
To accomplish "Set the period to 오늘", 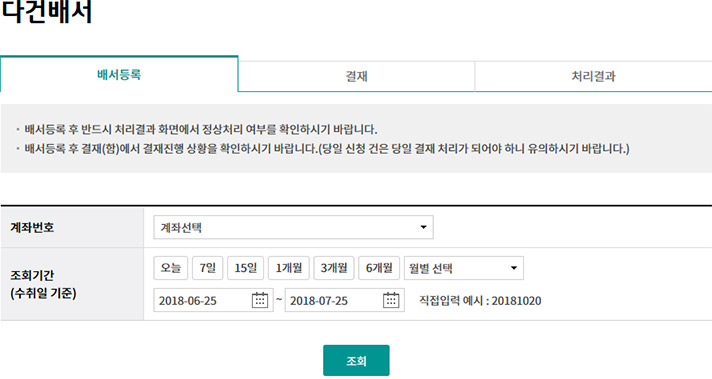I will click(170, 268).
